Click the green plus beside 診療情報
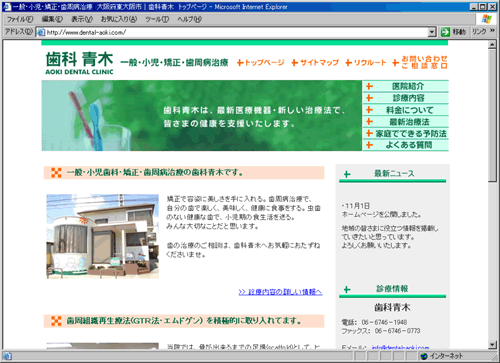 coord(347,289)
